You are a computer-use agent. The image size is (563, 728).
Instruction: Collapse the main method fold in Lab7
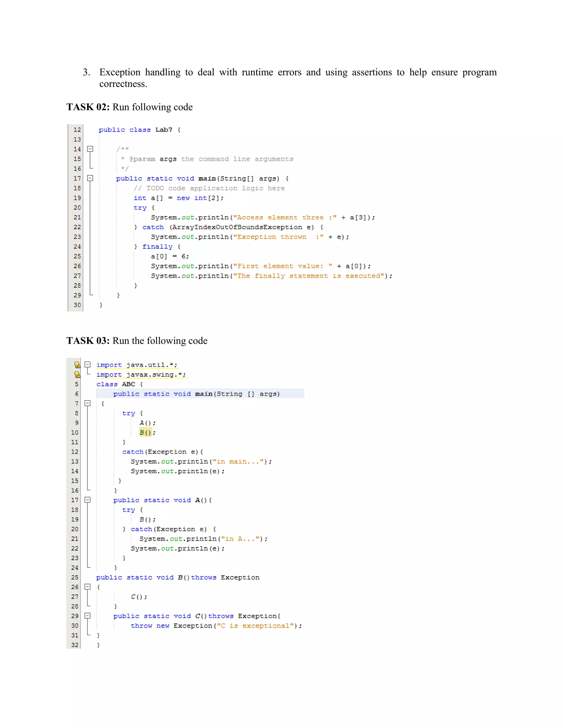coord(90,178)
